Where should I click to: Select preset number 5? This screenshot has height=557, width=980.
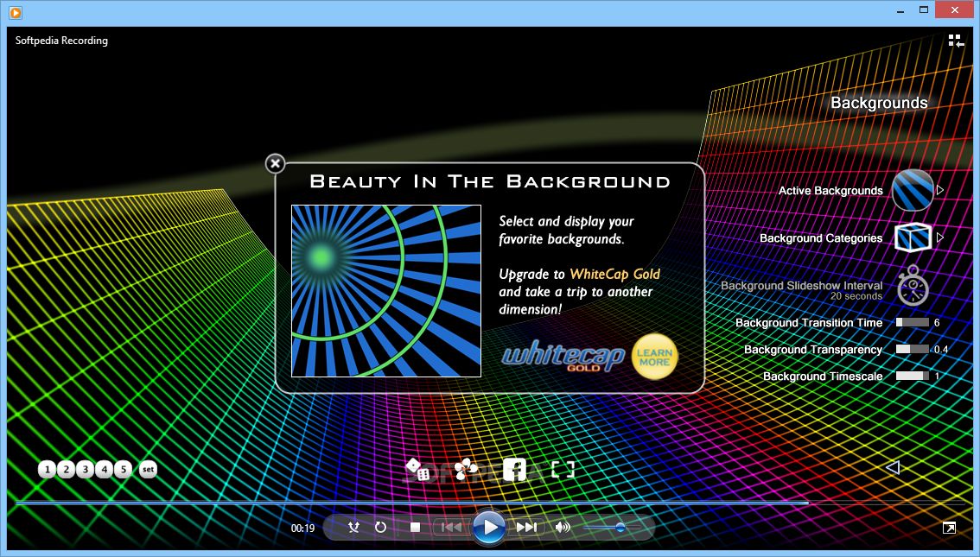point(124,469)
